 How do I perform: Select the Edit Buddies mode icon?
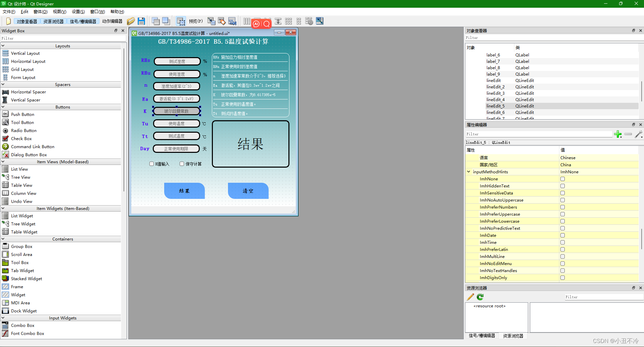point(222,21)
